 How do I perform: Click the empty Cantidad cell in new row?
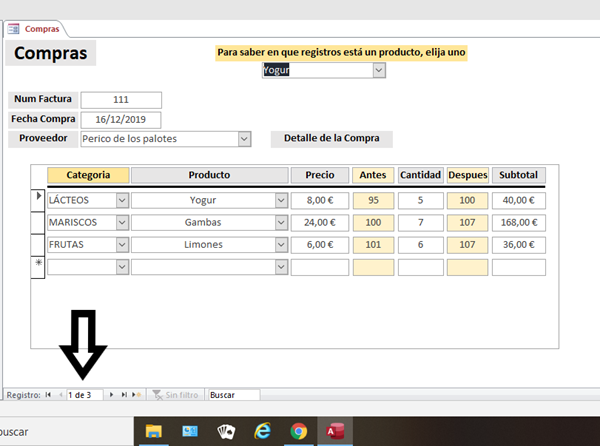pos(421,267)
